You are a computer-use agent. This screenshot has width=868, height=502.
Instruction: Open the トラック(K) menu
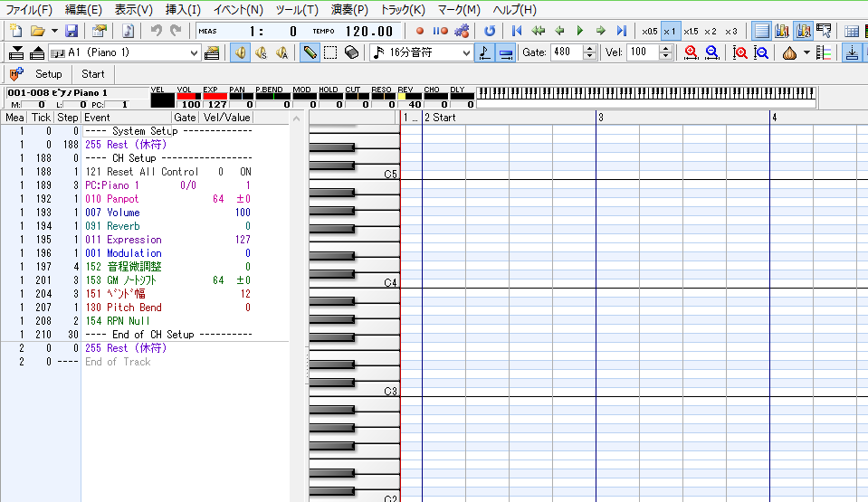pyautogui.click(x=403, y=10)
